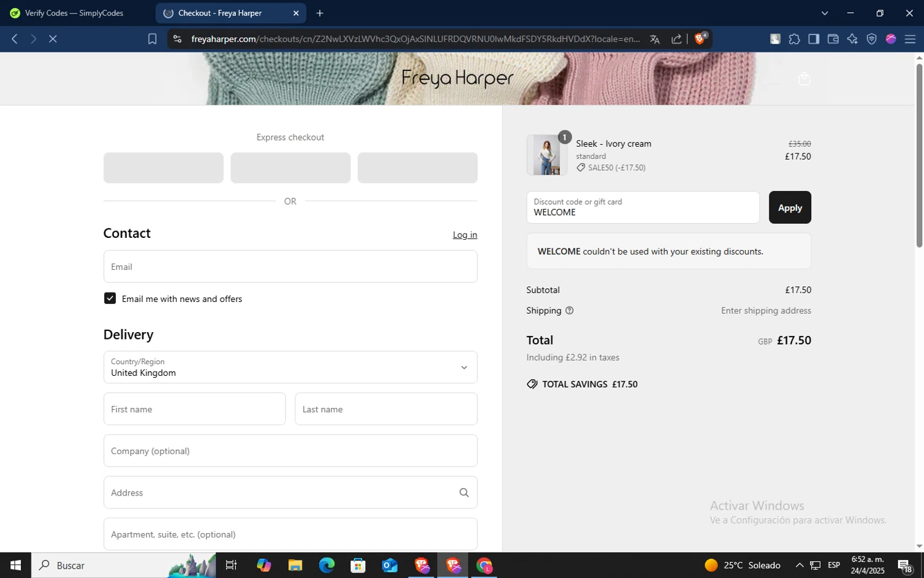Switch to Verify Codes SimplyCodes tab

(x=75, y=13)
